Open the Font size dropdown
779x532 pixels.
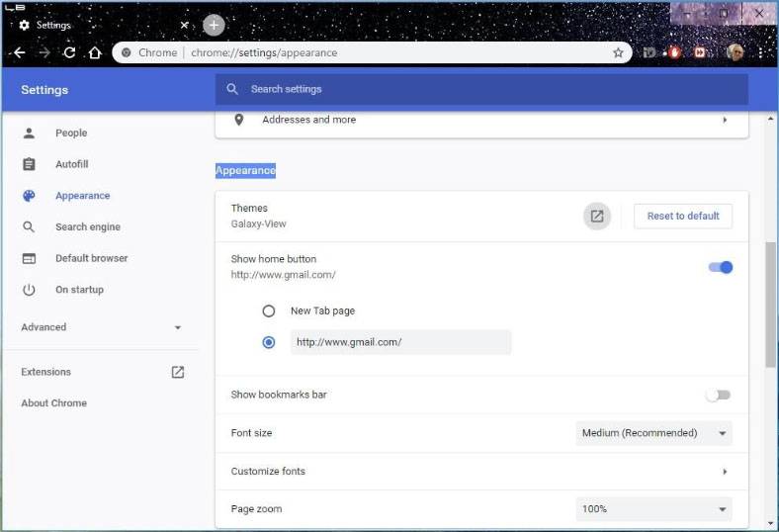click(653, 433)
